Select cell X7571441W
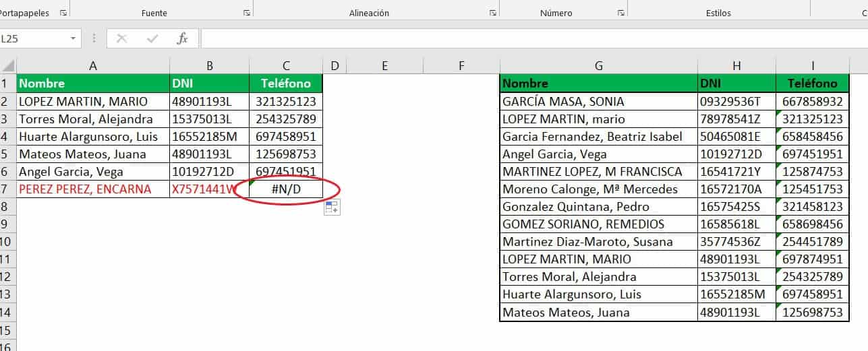Screen dimensions: 868x351 tap(210, 189)
